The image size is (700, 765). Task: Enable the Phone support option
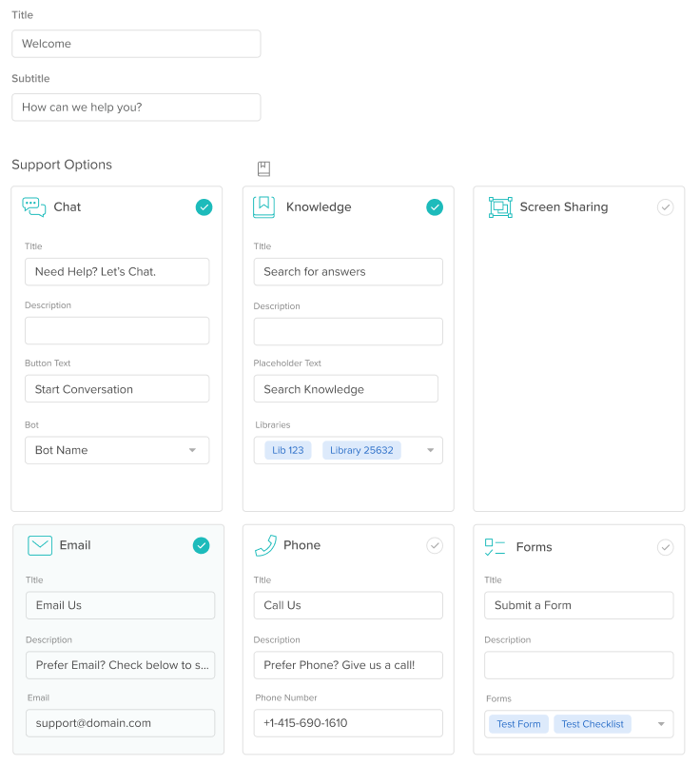[x=435, y=545]
